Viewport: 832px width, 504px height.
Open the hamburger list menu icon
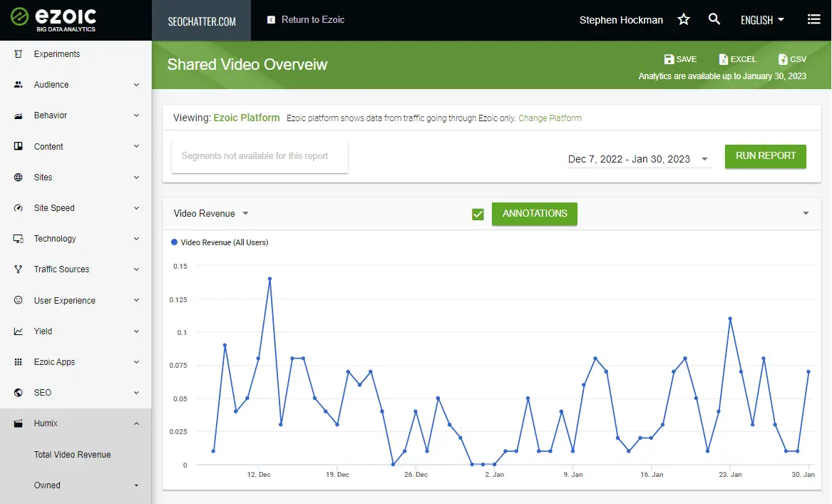813,20
